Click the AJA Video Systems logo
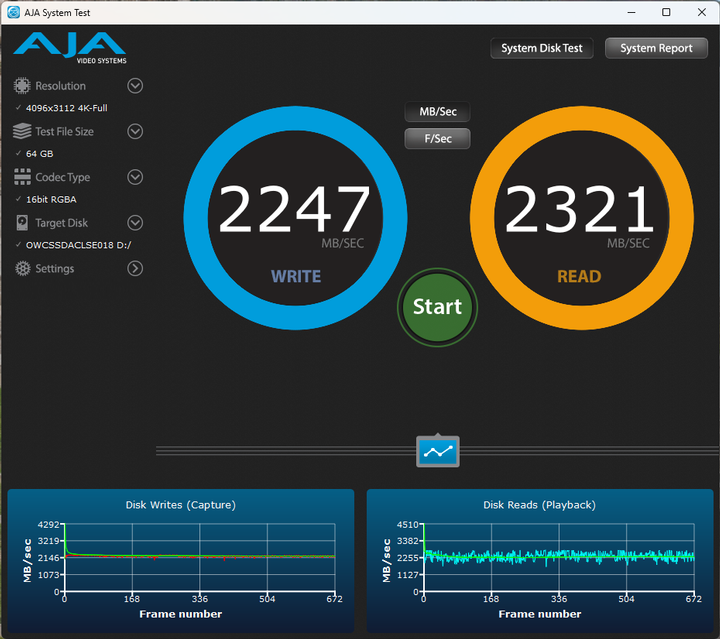The width and height of the screenshot is (720, 639). click(x=69, y=47)
